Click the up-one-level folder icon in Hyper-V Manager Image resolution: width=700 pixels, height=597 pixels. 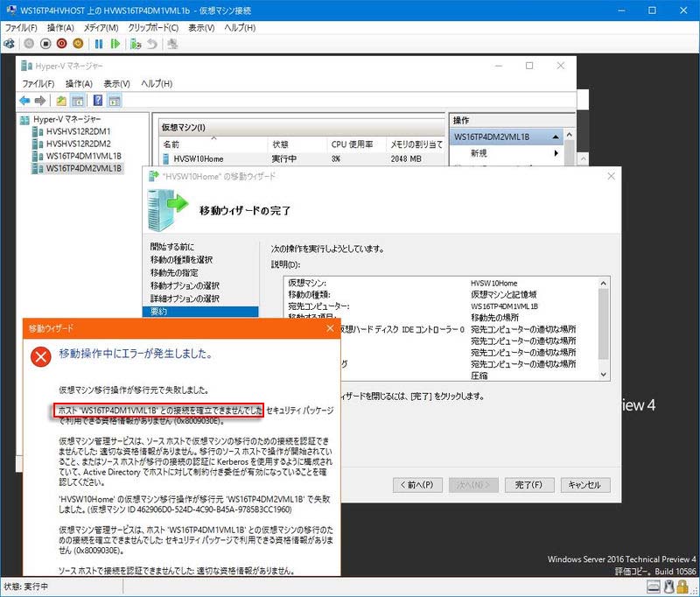[61, 101]
